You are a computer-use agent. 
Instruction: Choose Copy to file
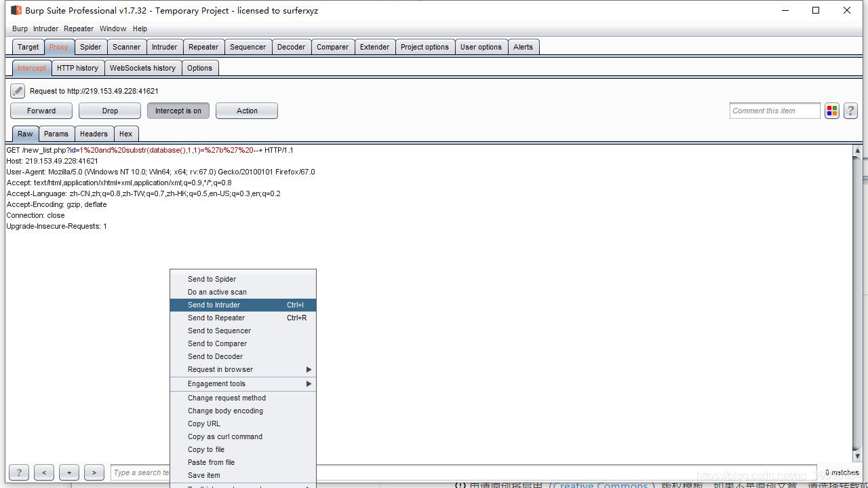point(243,449)
